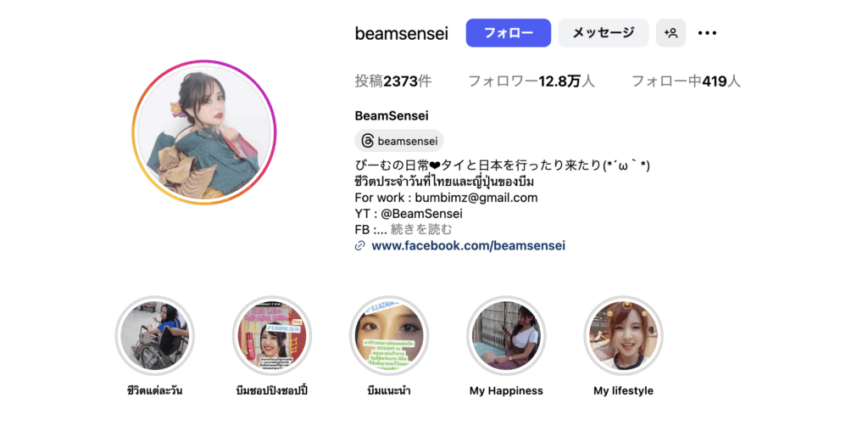Open the บีมแนะนำ highlight circle

coord(388,336)
